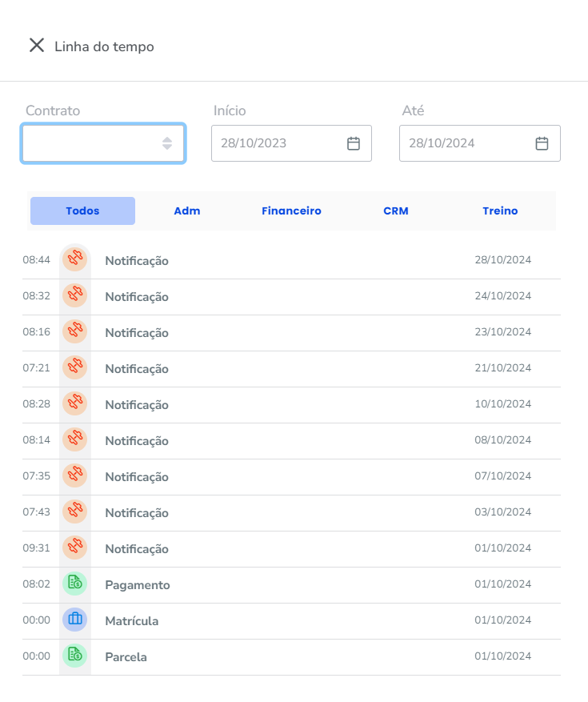Click the Pagamento green invoice icon

coord(74,583)
